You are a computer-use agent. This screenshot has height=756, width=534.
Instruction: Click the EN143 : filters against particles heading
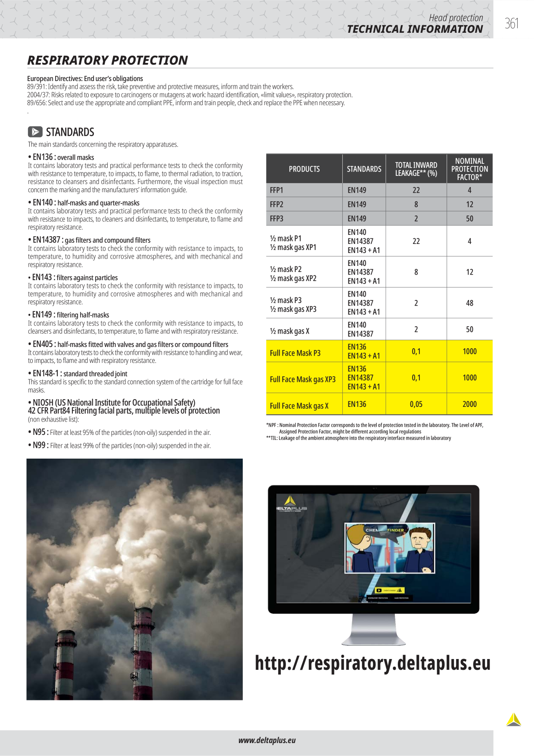[x=73, y=278]
